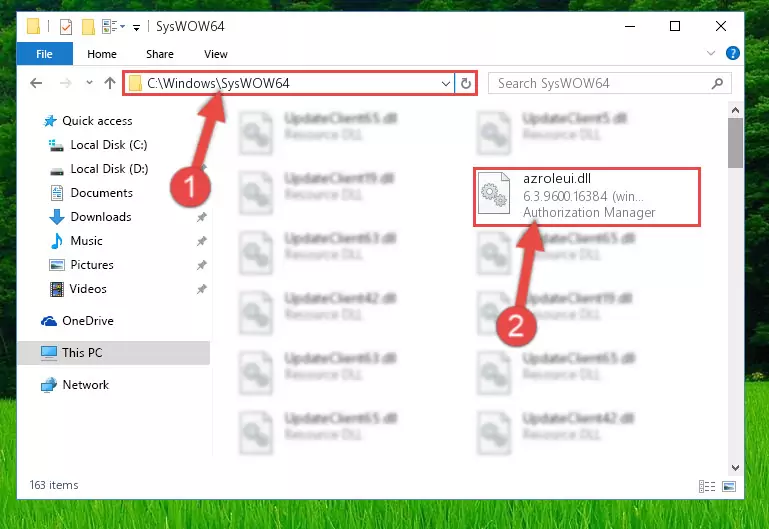This screenshot has width=769, height=529.
Task: Click the Properties quick access toolbar icon
Action: [66, 26]
